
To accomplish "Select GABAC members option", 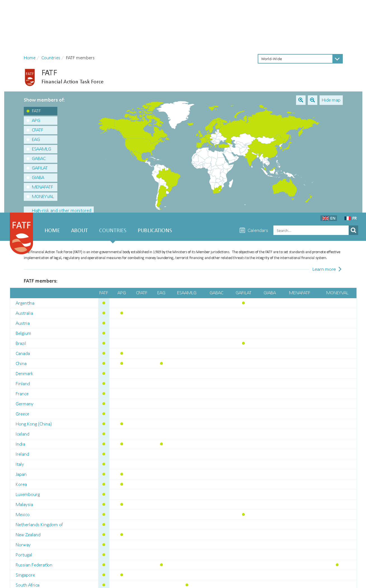I will 41,159.
